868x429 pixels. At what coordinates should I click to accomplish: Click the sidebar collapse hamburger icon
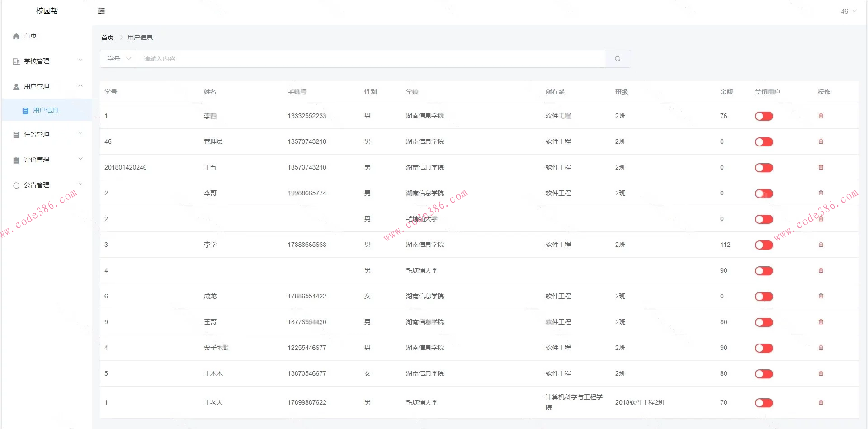point(101,11)
